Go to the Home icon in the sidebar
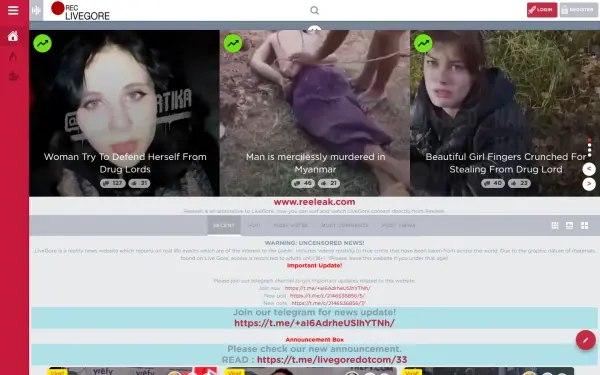 (13, 36)
